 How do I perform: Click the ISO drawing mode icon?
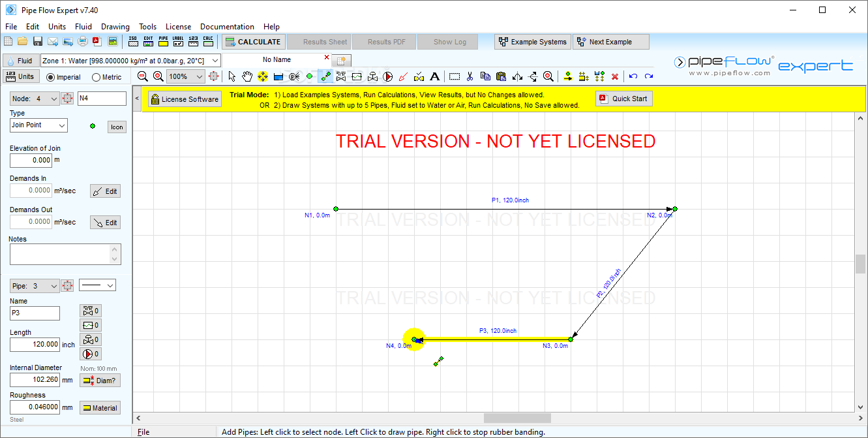tap(133, 41)
